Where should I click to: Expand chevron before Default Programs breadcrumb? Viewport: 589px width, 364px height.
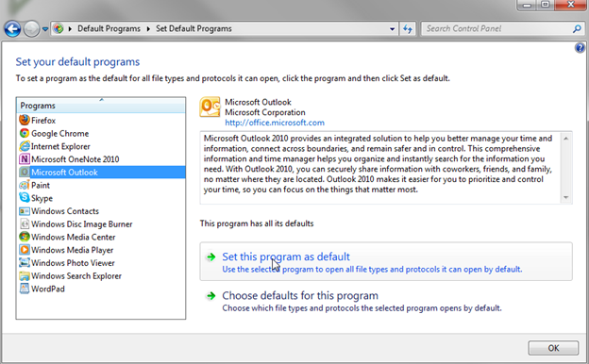click(70, 29)
